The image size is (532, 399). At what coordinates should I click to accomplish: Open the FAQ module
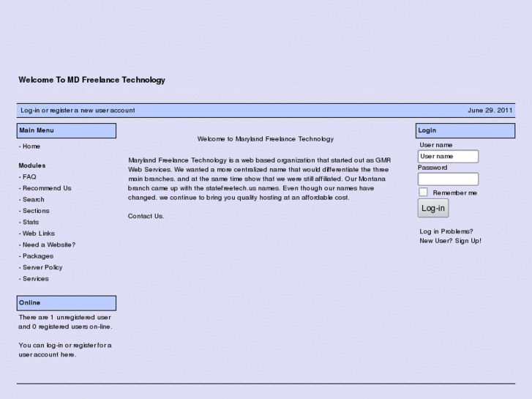29,177
